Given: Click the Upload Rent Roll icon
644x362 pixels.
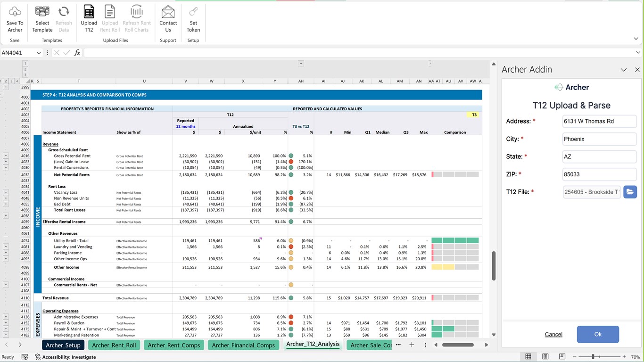Looking at the screenshot, I should 110,12.
